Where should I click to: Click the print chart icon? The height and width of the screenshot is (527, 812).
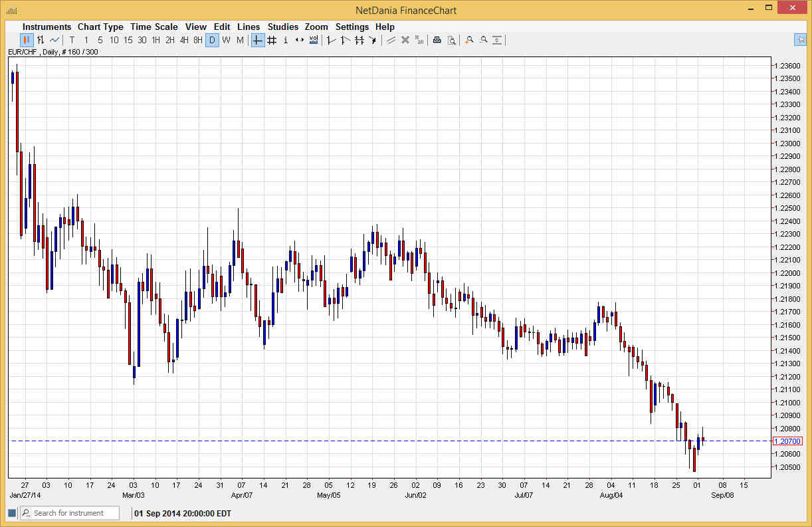437,41
